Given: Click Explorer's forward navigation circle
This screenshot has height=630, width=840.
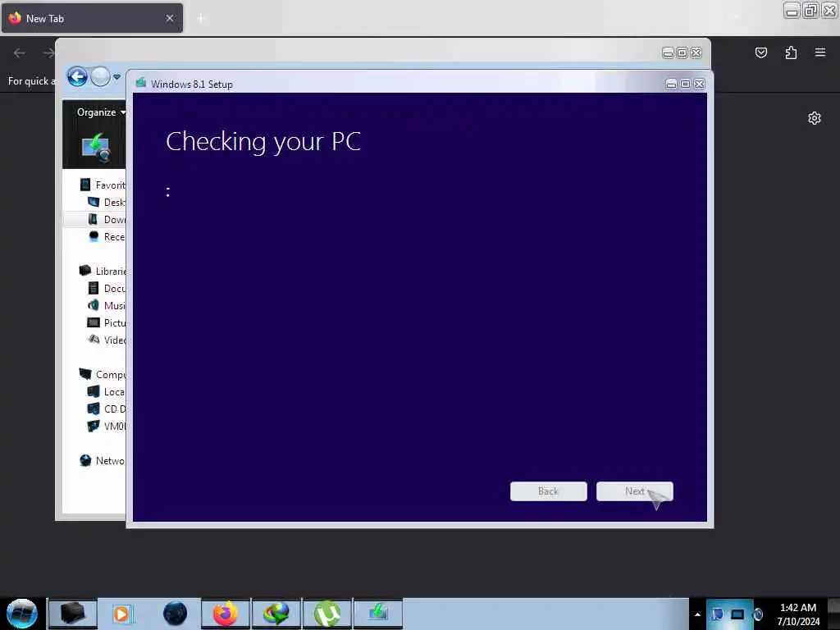Looking at the screenshot, I should [100, 76].
